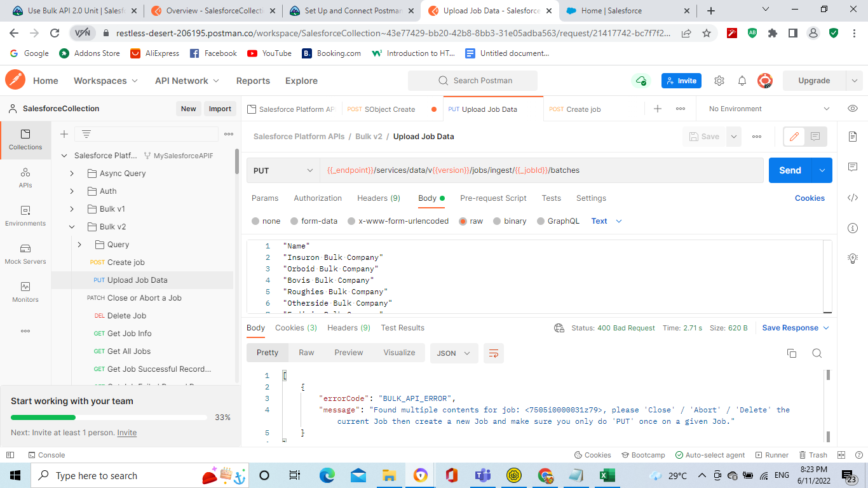868x488 pixels.
Task: Open the Cookies link
Action: click(810, 198)
